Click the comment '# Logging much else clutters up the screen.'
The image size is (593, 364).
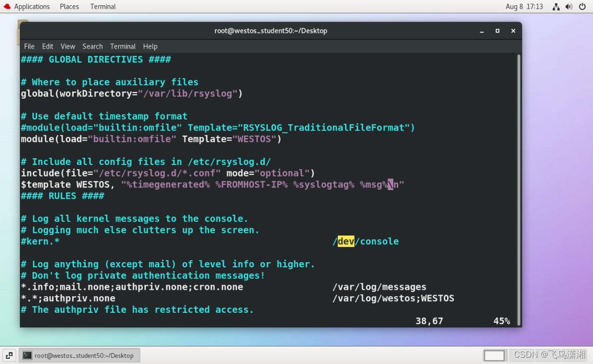140,230
